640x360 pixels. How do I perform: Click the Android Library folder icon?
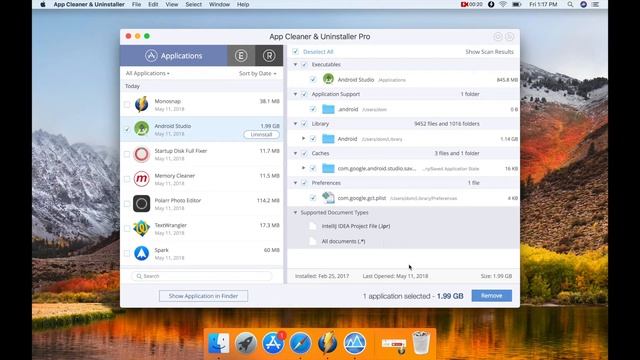coord(328,139)
